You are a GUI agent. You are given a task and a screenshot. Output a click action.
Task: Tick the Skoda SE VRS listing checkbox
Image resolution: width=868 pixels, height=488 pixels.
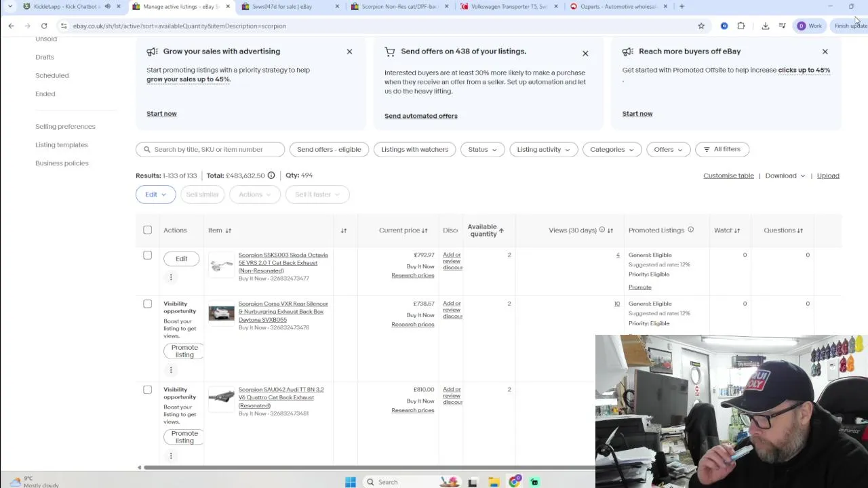147,256
